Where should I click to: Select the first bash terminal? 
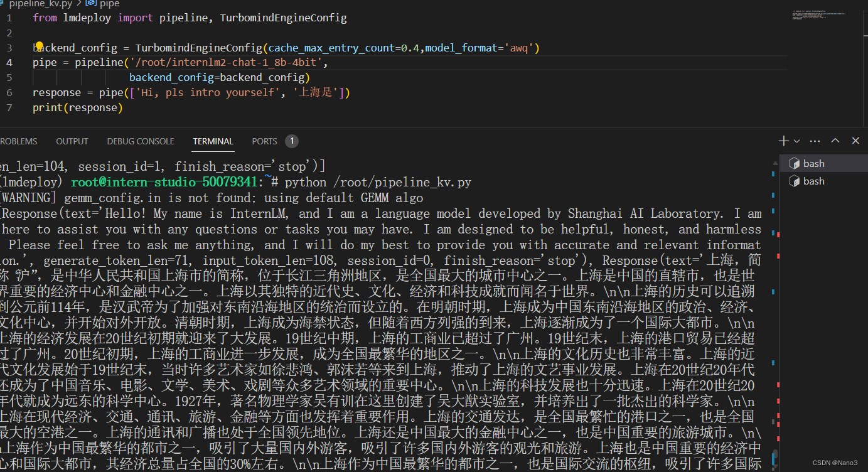tap(823, 163)
